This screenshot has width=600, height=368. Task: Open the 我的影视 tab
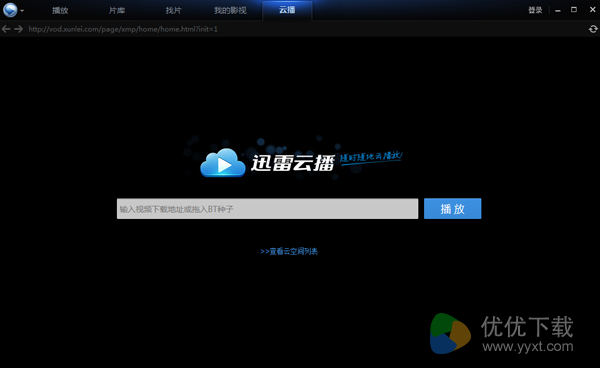(x=230, y=10)
